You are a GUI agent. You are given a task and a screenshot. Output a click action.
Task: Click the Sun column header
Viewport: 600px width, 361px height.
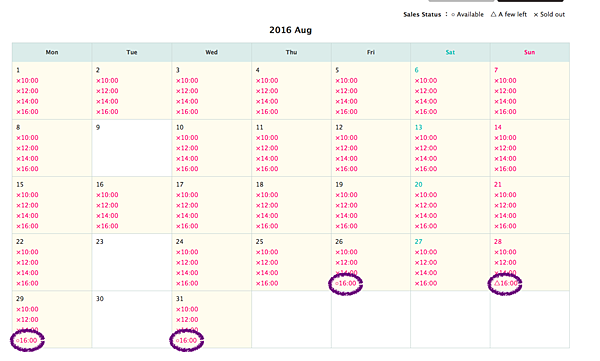click(530, 52)
